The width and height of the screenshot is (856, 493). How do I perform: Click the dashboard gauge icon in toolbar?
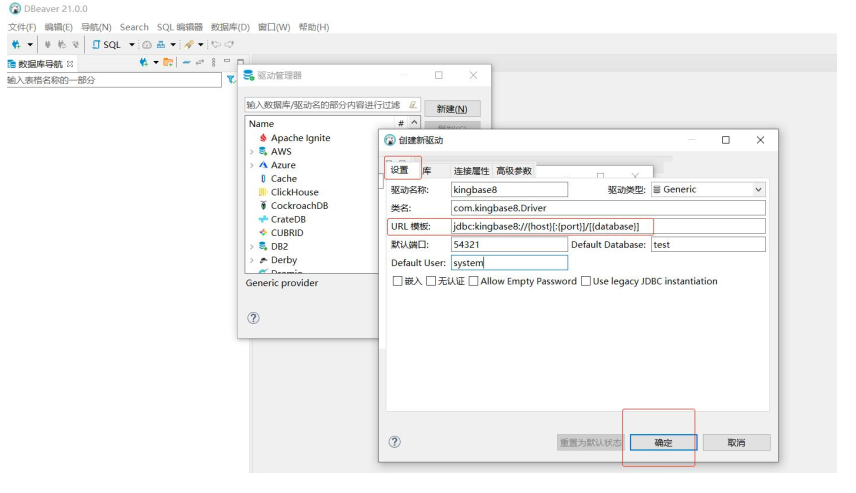click(146, 45)
